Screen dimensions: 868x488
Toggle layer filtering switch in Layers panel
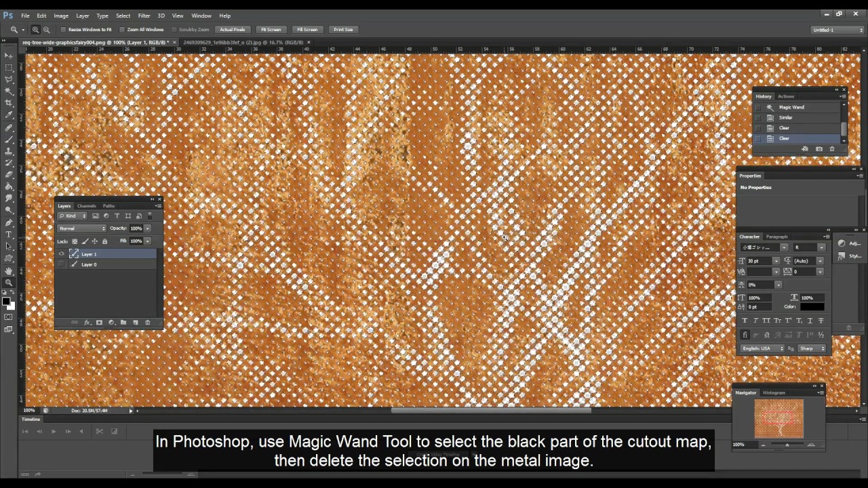[150, 216]
